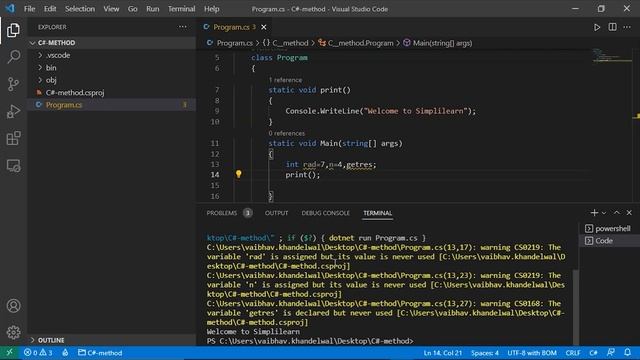Open the Manage settings gear
640x360 pixels.
click(x=13, y=332)
